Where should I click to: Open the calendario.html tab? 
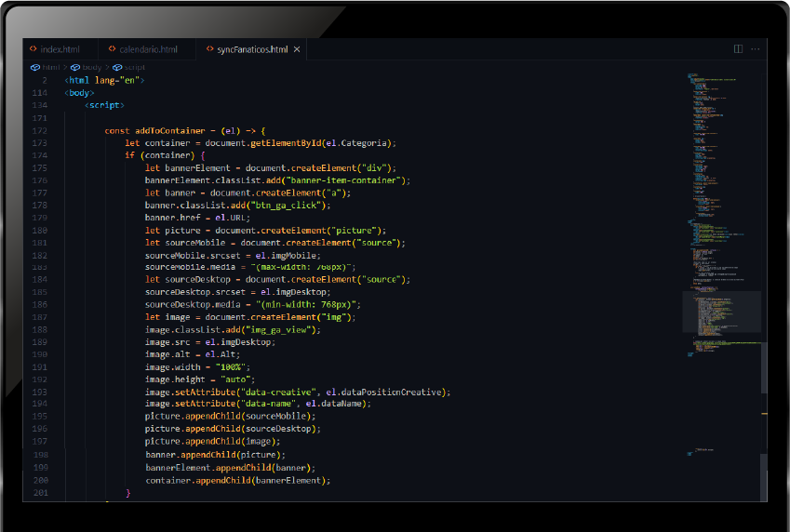[x=143, y=49]
